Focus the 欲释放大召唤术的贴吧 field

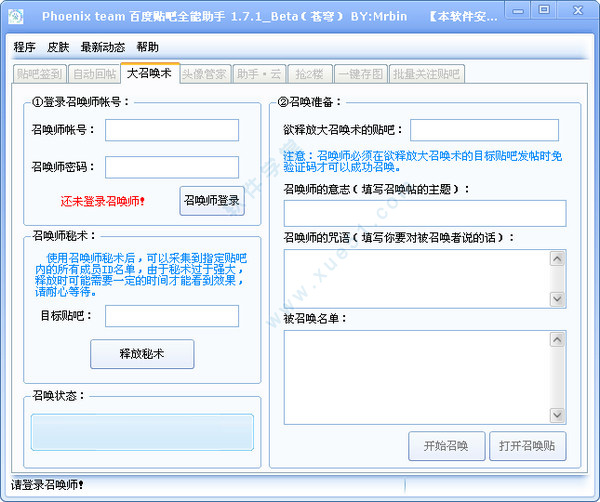[484, 130]
